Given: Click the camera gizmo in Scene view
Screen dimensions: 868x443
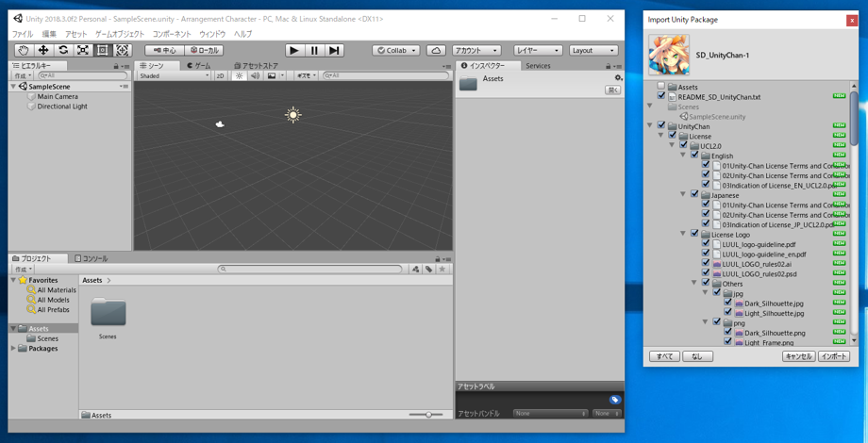Looking at the screenshot, I should (220, 124).
